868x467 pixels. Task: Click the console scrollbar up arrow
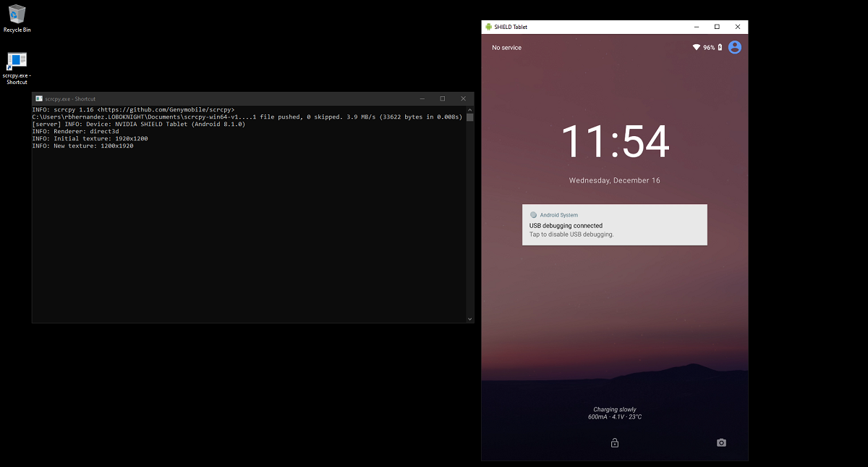470,109
